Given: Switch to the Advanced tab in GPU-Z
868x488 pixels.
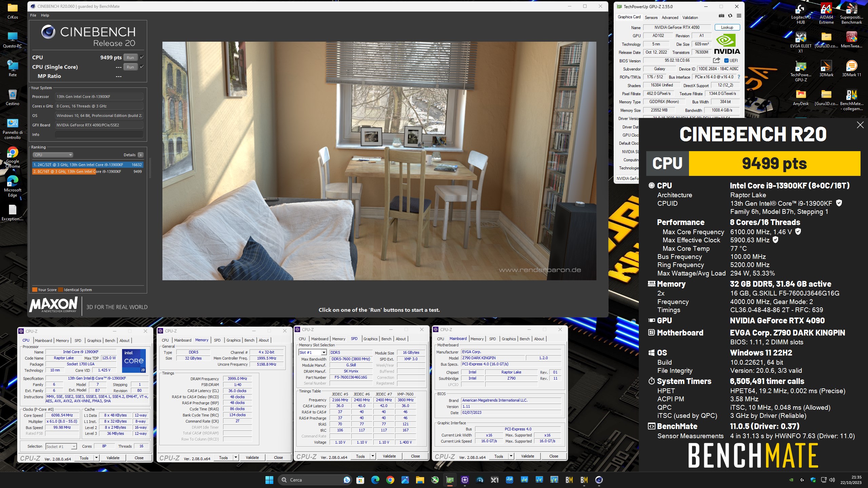Looking at the screenshot, I should click(x=670, y=17).
